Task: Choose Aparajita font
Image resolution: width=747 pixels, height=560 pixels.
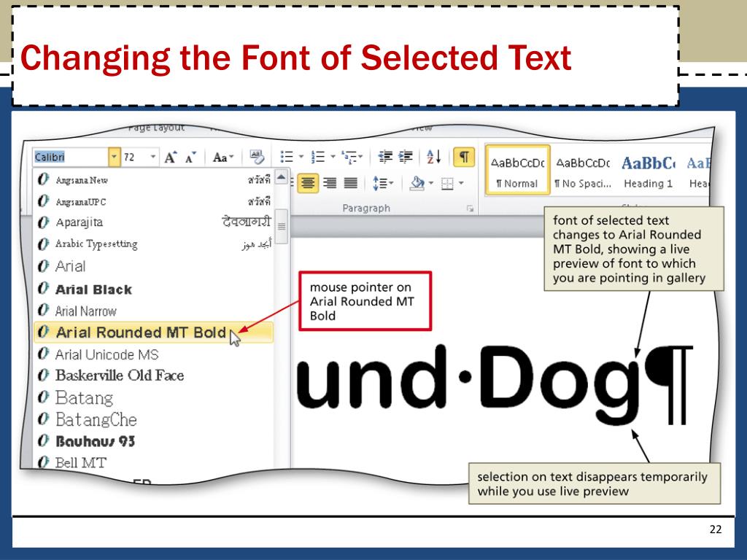Action: tap(153, 222)
